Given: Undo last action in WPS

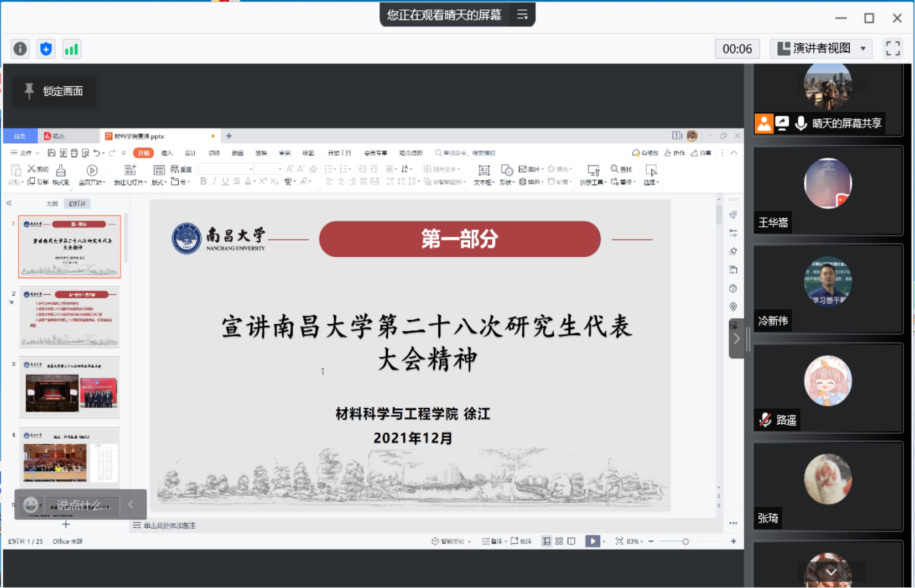Looking at the screenshot, I should [97, 153].
